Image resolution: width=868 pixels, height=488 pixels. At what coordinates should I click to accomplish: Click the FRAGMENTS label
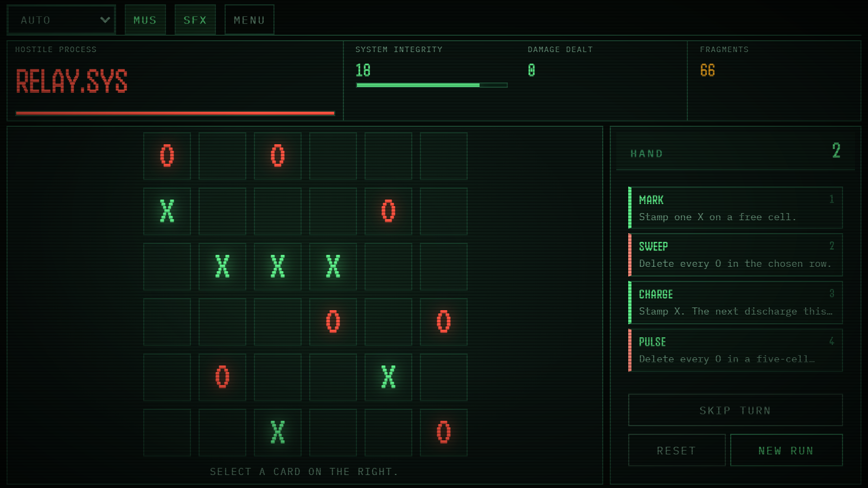tap(724, 49)
